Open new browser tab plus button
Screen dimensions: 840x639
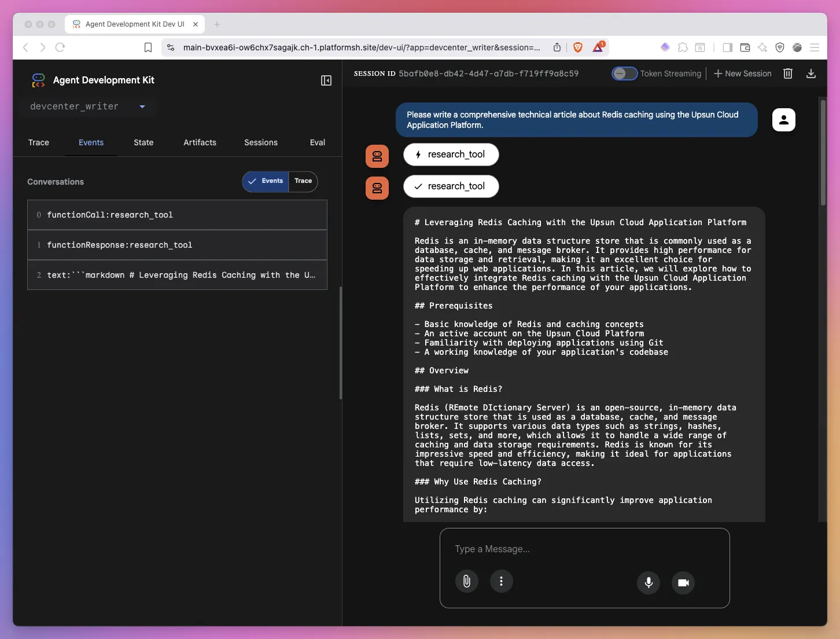[x=217, y=24]
